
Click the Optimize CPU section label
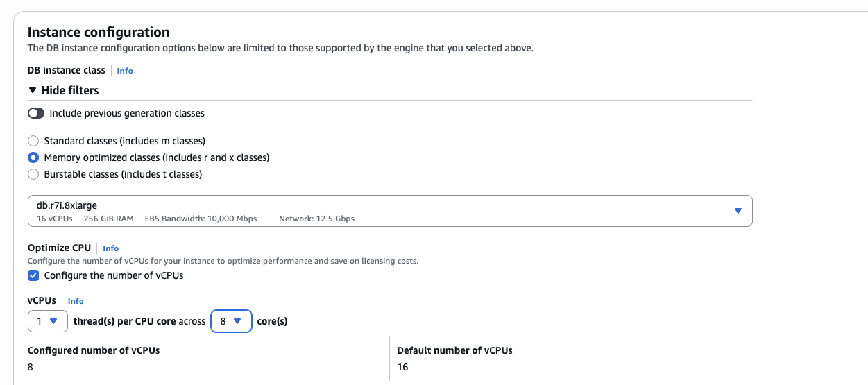pyautogui.click(x=59, y=248)
